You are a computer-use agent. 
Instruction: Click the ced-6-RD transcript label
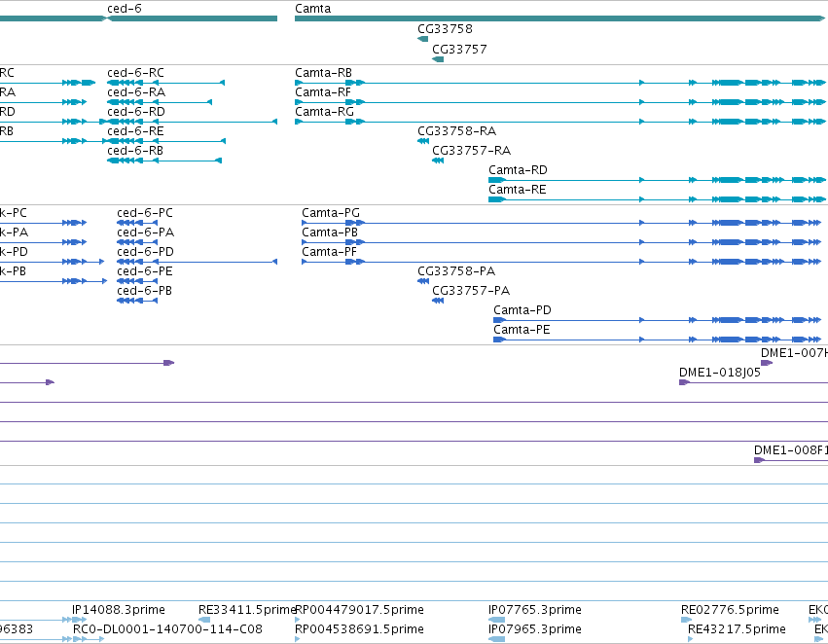click(x=136, y=111)
